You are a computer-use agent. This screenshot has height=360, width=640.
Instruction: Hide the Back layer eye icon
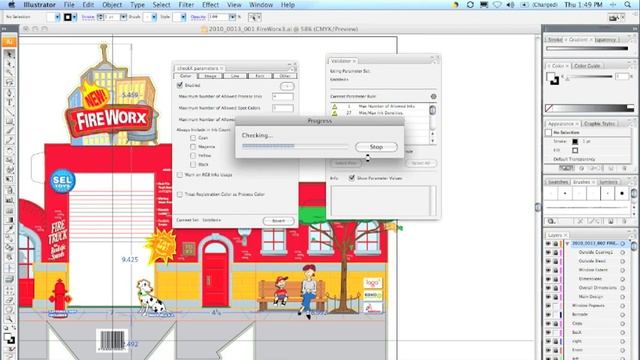[x=548, y=332]
